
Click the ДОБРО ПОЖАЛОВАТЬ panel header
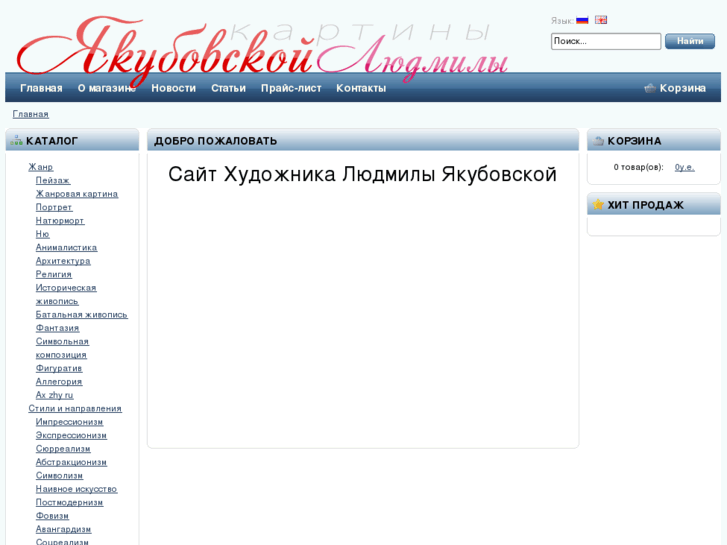[x=363, y=141]
